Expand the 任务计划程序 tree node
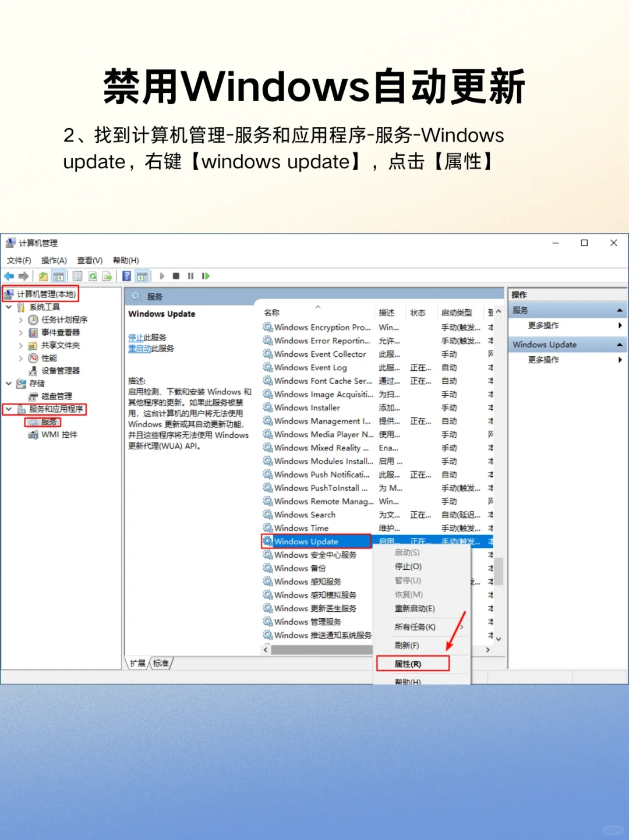This screenshot has height=840, width=629. (21, 320)
